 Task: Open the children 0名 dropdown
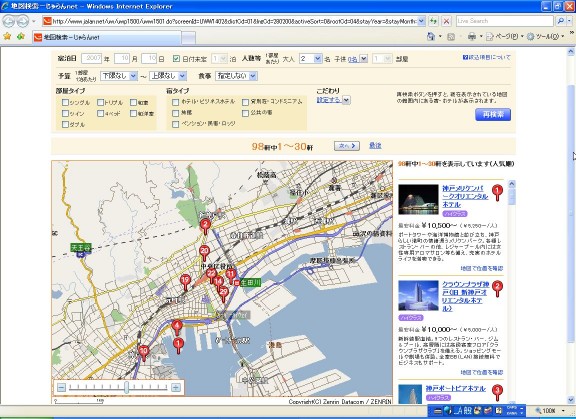363,59
